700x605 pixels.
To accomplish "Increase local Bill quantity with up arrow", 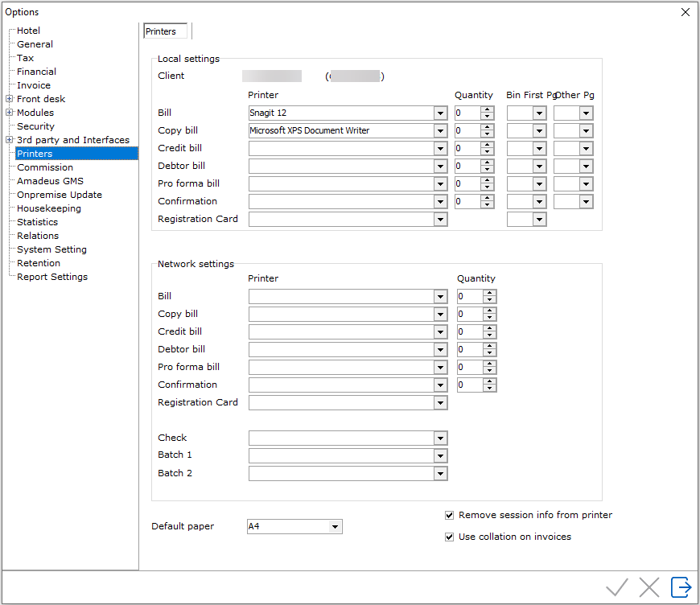I will [x=487, y=109].
